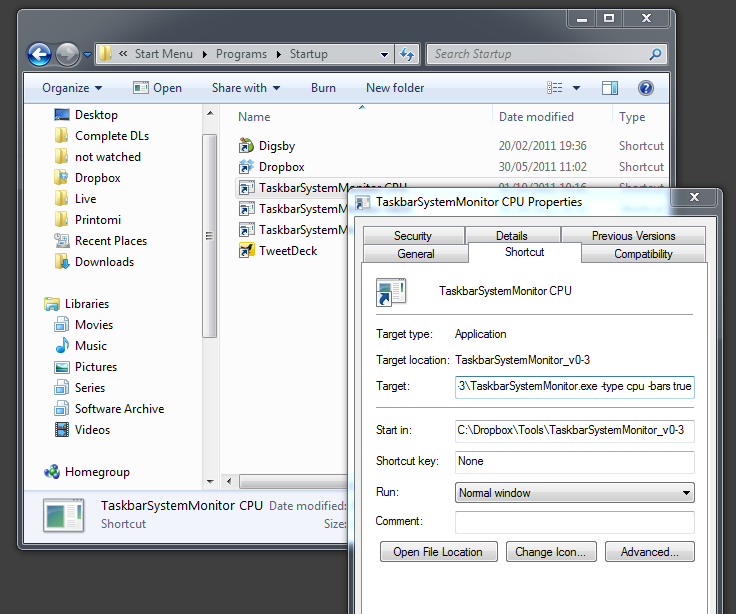The width and height of the screenshot is (736, 614).
Task: Expand the change view options arrow
Action: (577, 88)
